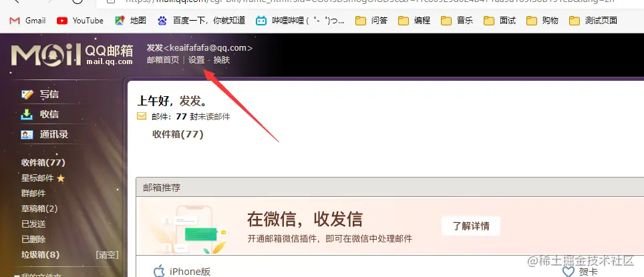
Task: Open the 垃圾箱(8) folder
Action: (40, 255)
